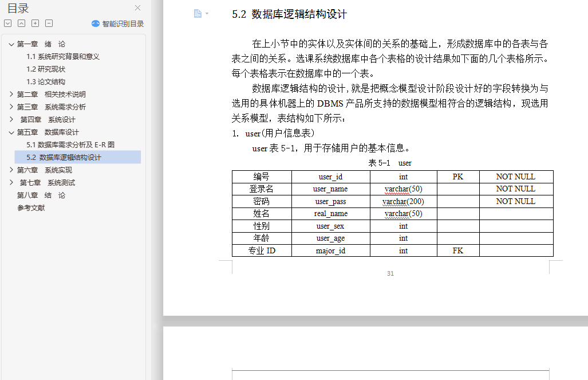Click the major_id table cell
Viewport: 588px width, 380px height.
pos(331,250)
